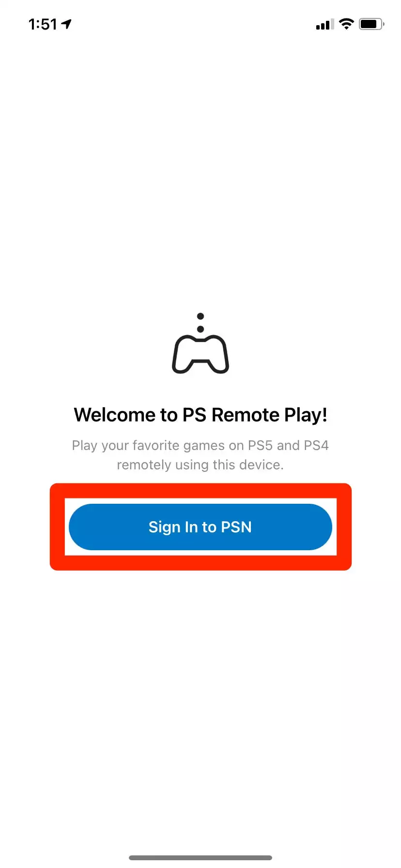This screenshot has height=868, width=401.
Task: Tap the Wi-Fi status icon
Action: click(346, 24)
